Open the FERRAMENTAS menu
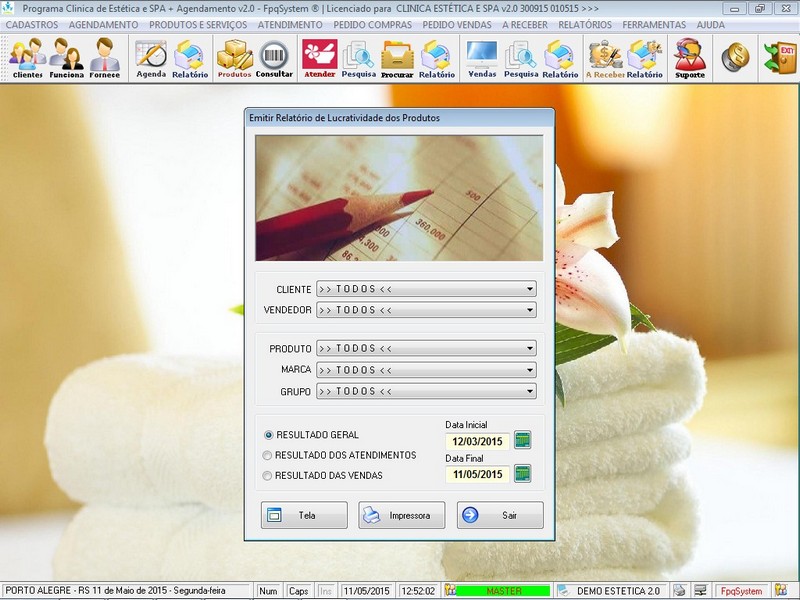This screenshot has height=600, width=800. (654, 24)
